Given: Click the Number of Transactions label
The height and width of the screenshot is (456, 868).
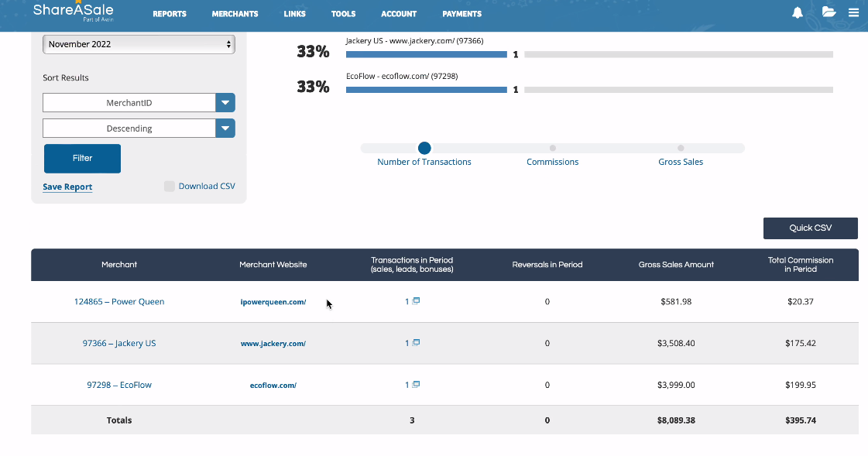Looking at the screenshot, I should click(x=424, y=162).
